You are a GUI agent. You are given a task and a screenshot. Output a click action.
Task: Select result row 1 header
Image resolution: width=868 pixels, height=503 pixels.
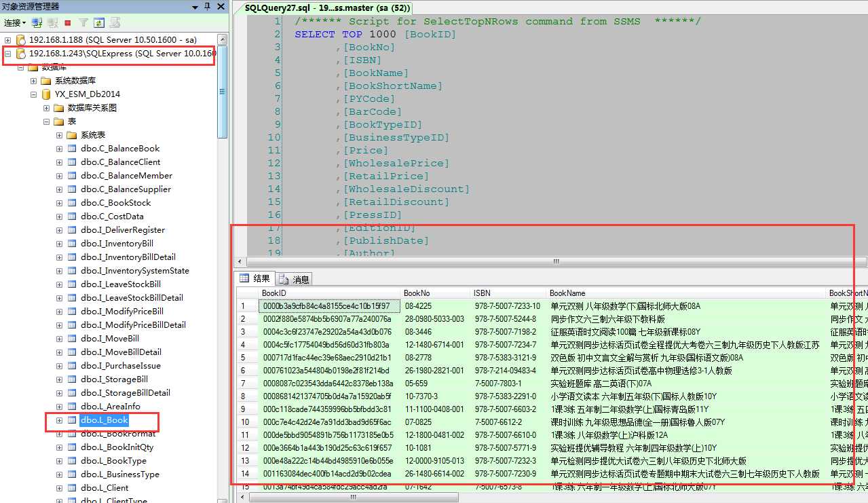pos(248,306)
